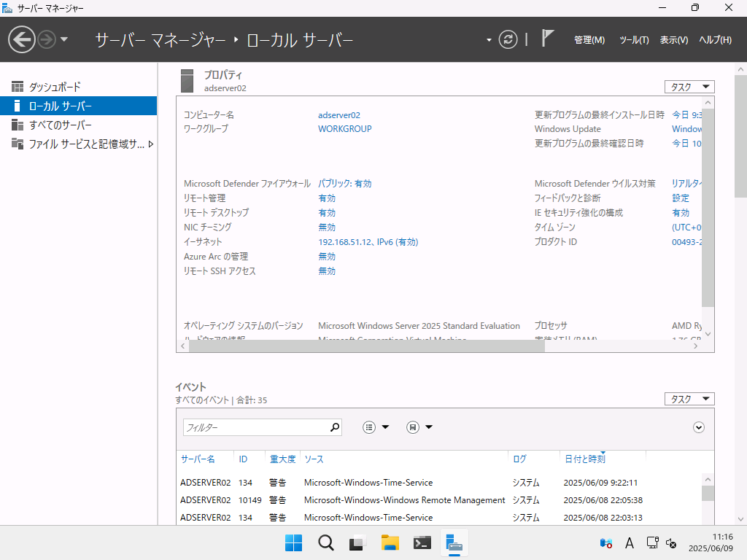Click リモート SSH アクセス 無効 link
Viewport: 747px width, 560px height.
(x=327, y=271)
